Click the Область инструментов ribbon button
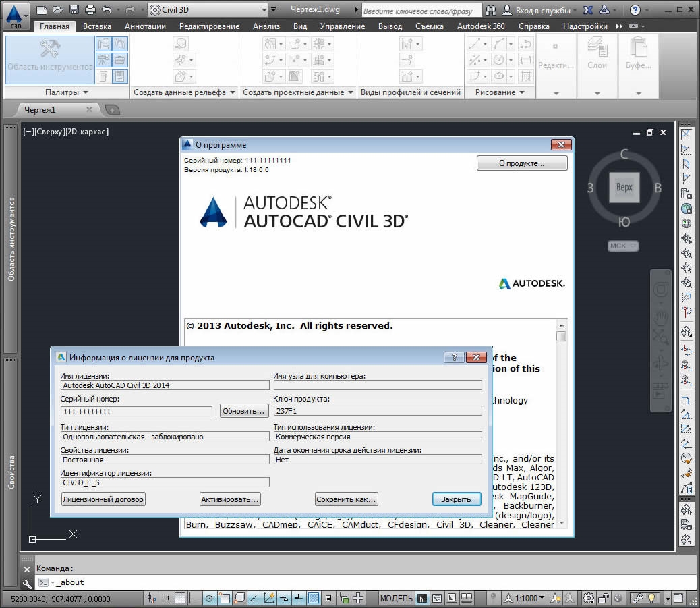This screenshot has width=700, height=608. coord(50,59)
